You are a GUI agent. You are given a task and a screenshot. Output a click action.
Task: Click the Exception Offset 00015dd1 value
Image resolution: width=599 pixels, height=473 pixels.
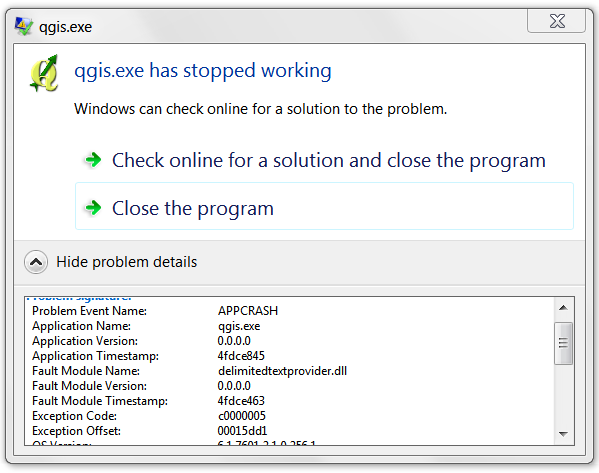click(242, 431)
